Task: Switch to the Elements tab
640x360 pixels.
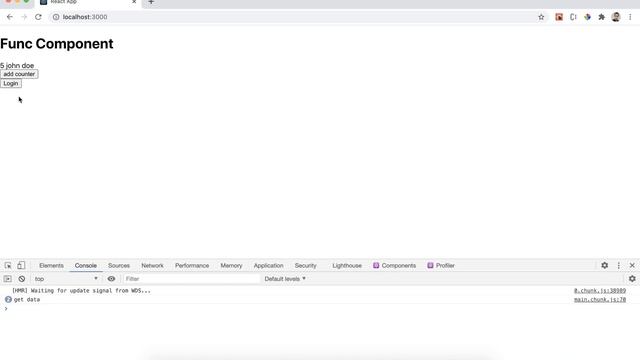Action: (51, 265)
